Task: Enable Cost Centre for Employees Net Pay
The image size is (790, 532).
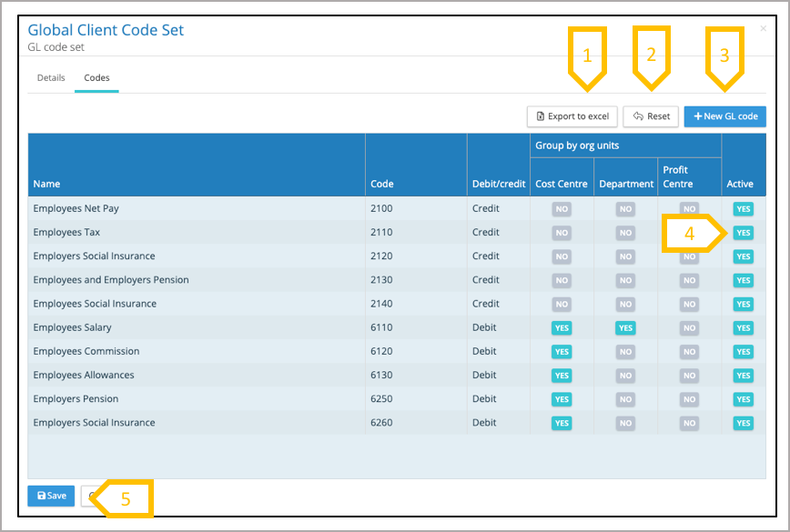Action: tap(562, 208)
